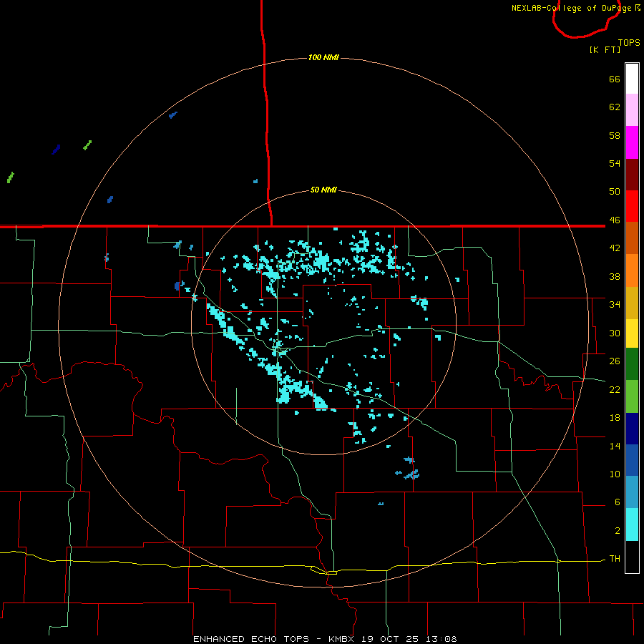Click the yellow 34 kft legend swatch
Screen dimensions: 644x644
(632, 333)
